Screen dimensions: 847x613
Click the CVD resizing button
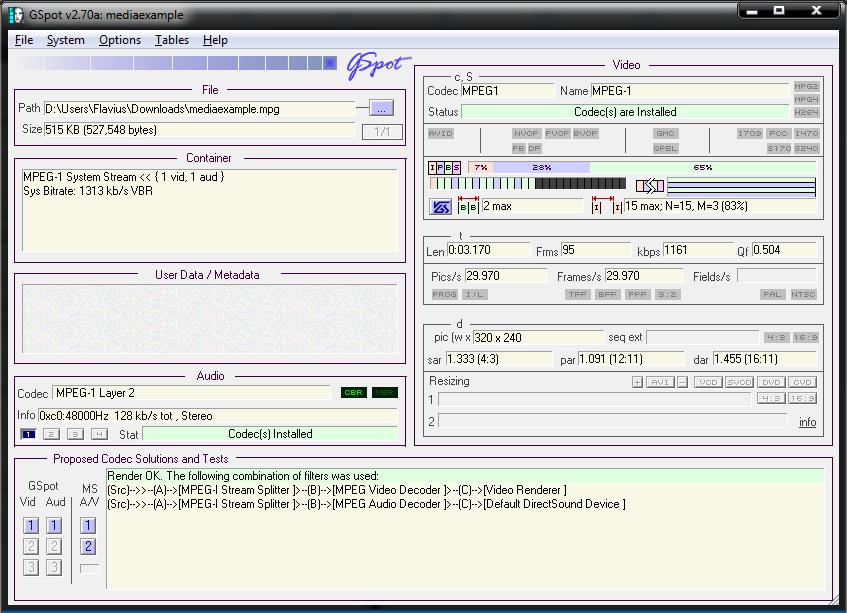pos(802,382)
